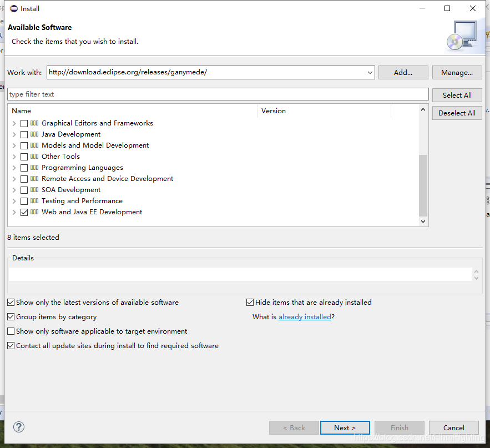Select the SOA Development row label
This screenshot has width=490, height=448.
[71, 190]
